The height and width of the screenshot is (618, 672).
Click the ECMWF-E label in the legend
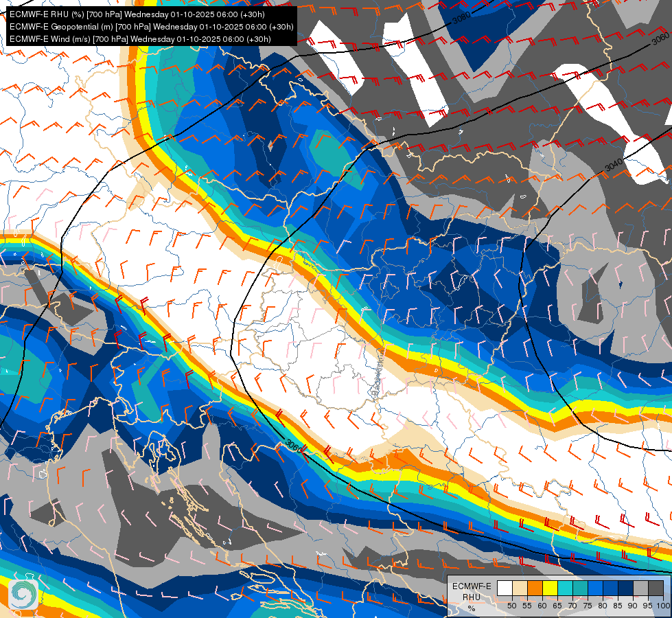pyautogui.click(x=472, y=586)
